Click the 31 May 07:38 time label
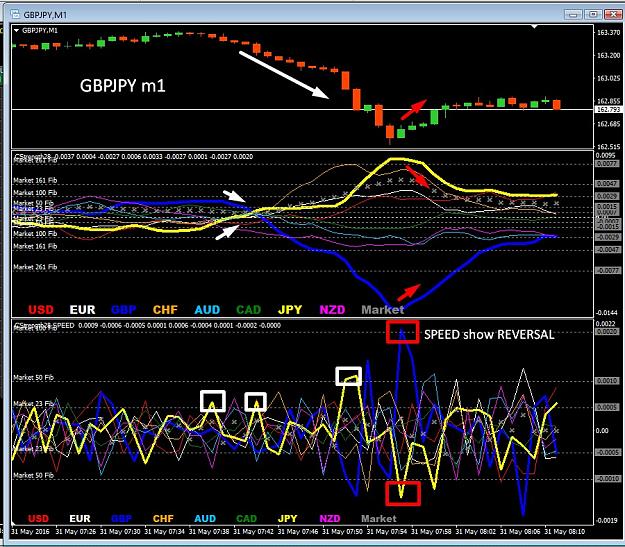 pyautogui.click(x=209, y=531)
